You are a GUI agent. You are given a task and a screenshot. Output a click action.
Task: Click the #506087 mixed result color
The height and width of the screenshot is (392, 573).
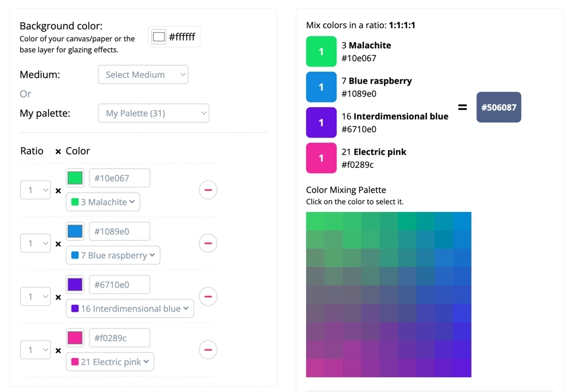pyautogui.click(x=499, y=107)
